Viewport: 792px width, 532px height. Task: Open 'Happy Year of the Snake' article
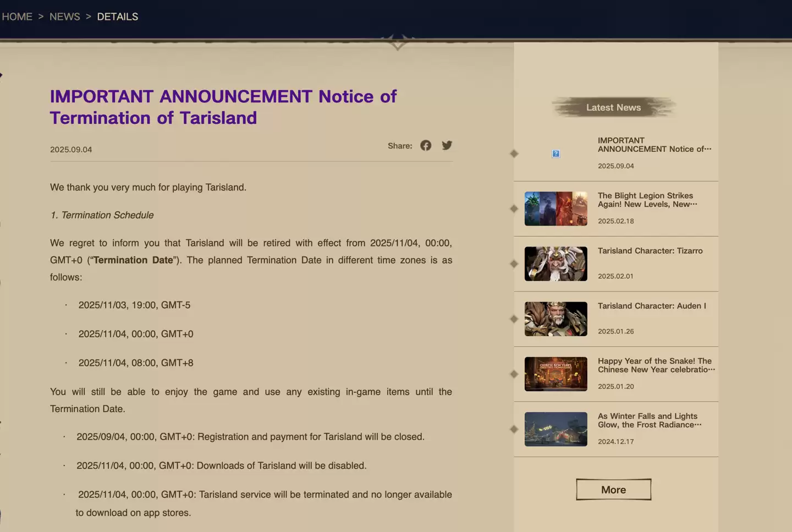point(656,365)
